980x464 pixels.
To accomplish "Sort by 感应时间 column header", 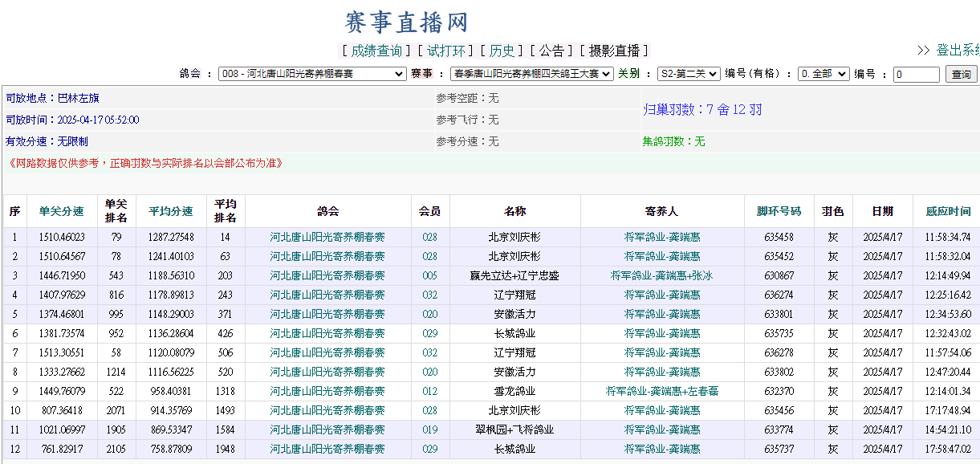I will [x=947, y=212].
